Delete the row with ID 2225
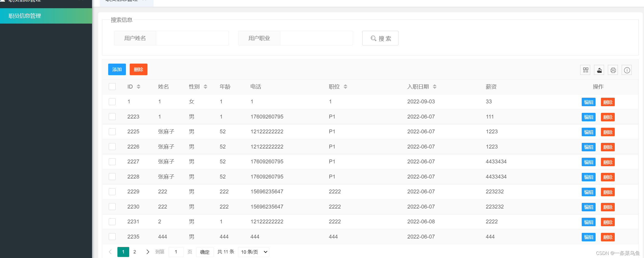This screenshot has width=644, height=258. point(608,132)
